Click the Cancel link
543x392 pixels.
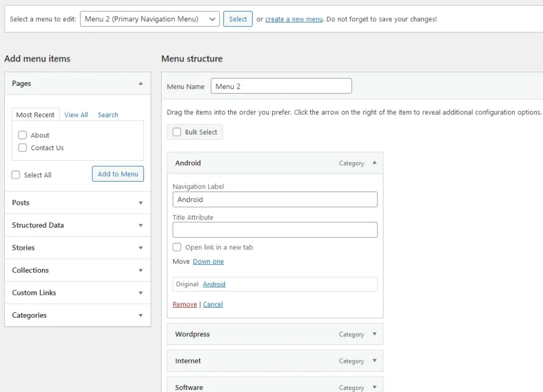point(213,304)
